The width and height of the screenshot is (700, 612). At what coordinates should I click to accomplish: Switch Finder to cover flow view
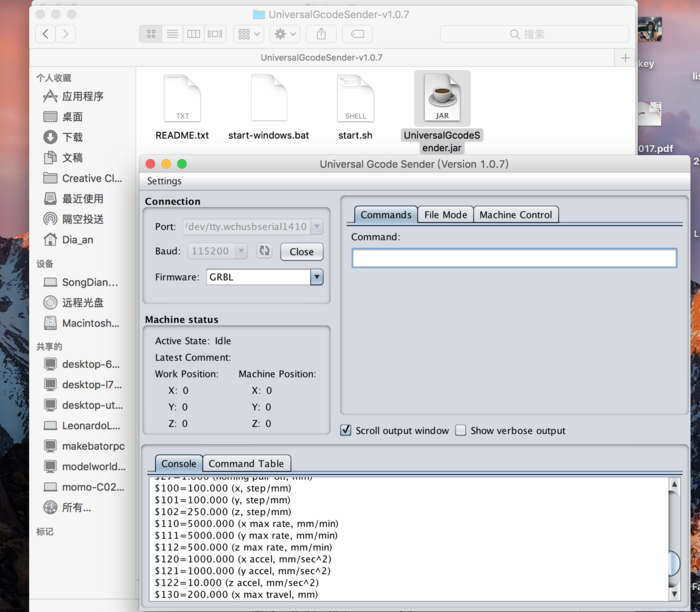(x=215, y=34)
